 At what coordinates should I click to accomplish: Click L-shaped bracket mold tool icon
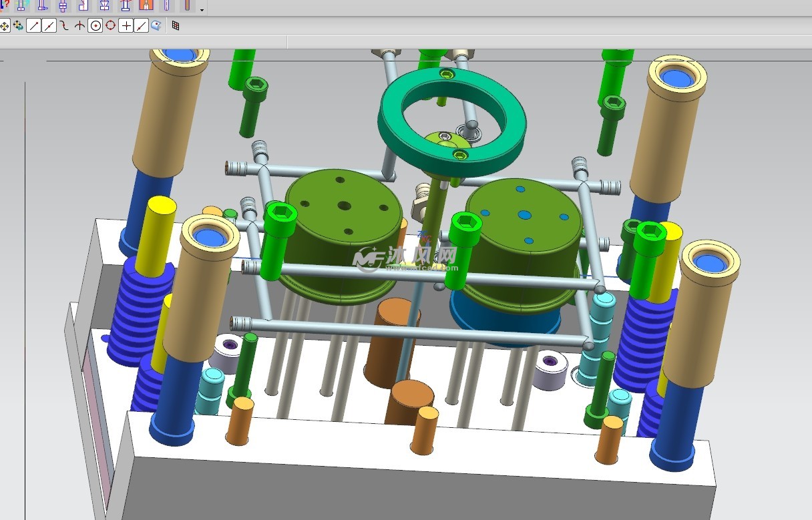click(x=83, y=5)
